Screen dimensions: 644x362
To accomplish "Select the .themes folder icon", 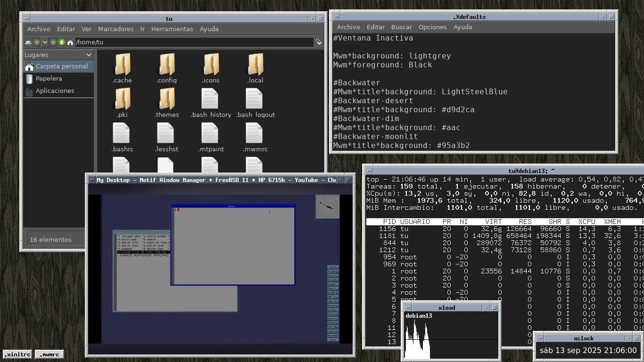I will (166, 99).
